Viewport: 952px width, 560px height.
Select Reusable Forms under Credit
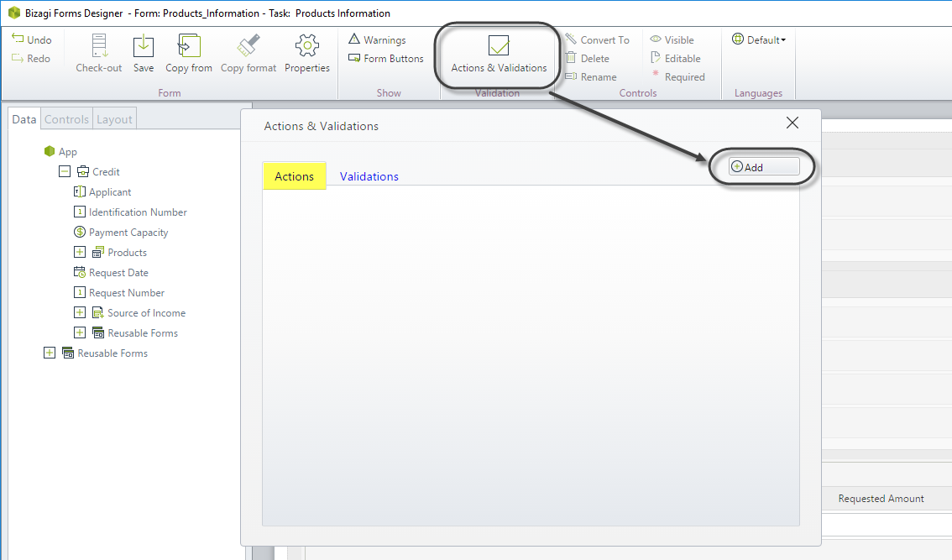click(x=143, y=332)
